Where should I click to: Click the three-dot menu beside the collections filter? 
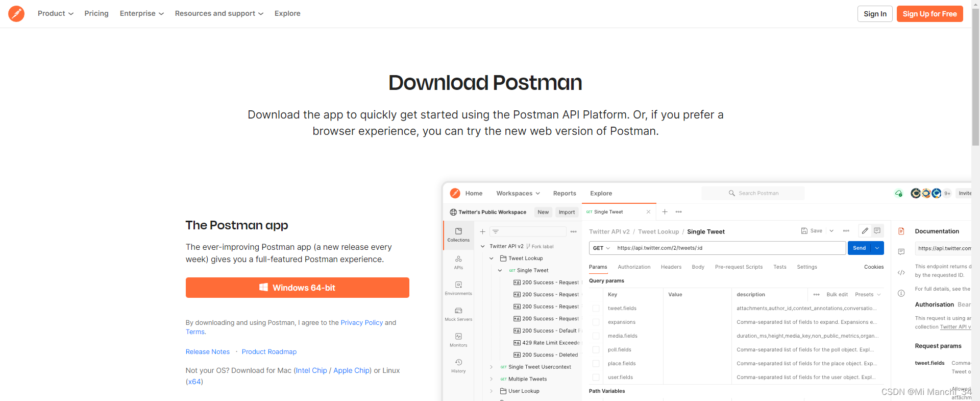click(573, 231)
